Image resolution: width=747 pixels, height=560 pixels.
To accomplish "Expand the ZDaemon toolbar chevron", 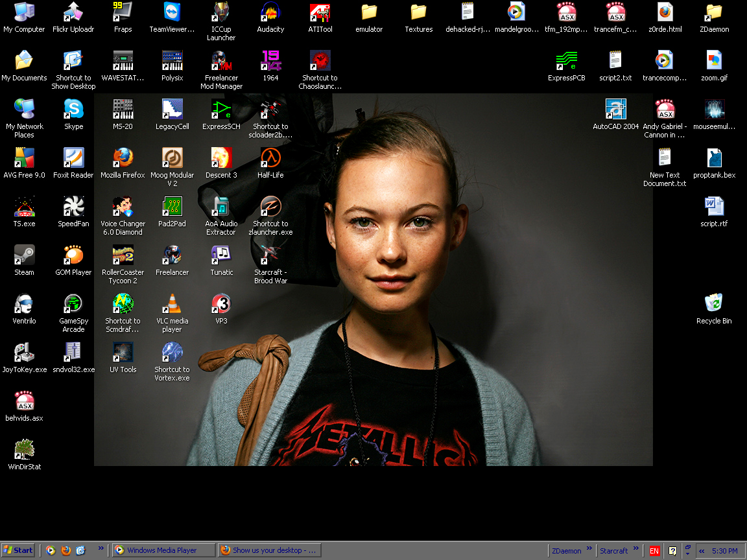I will point(589,548).
